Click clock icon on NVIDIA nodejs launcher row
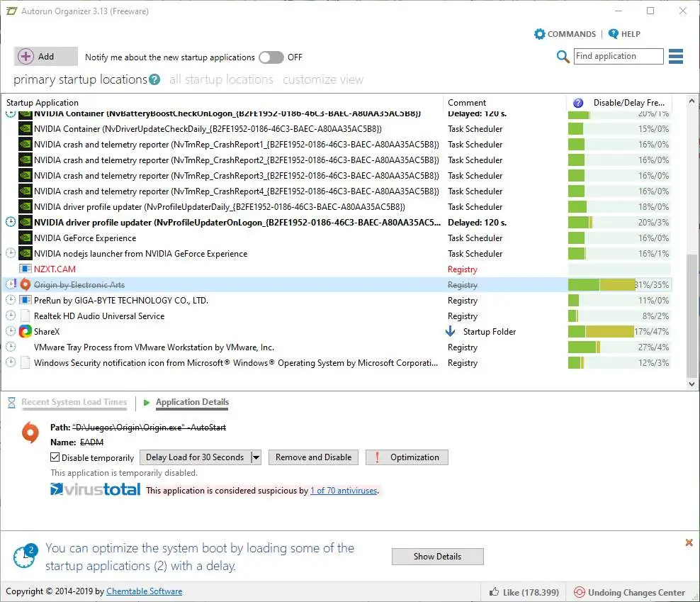Screen dimensions: 700x602 11,253
